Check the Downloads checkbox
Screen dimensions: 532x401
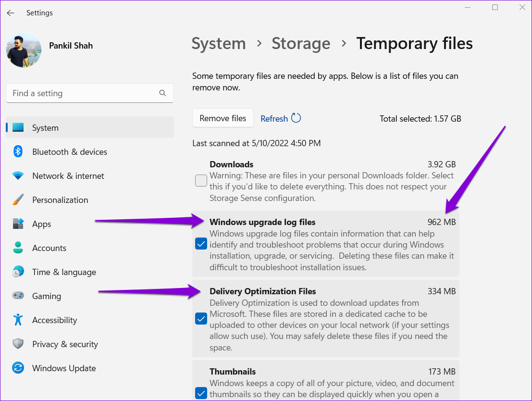[201, 180]
